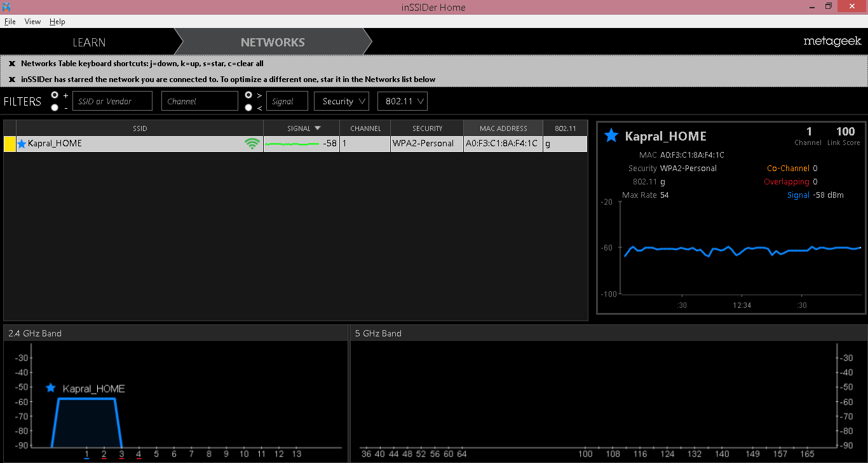The image size is (868, 463).
Task: Select the minus exclude filter radio button
Action: [x=55, y=107]
